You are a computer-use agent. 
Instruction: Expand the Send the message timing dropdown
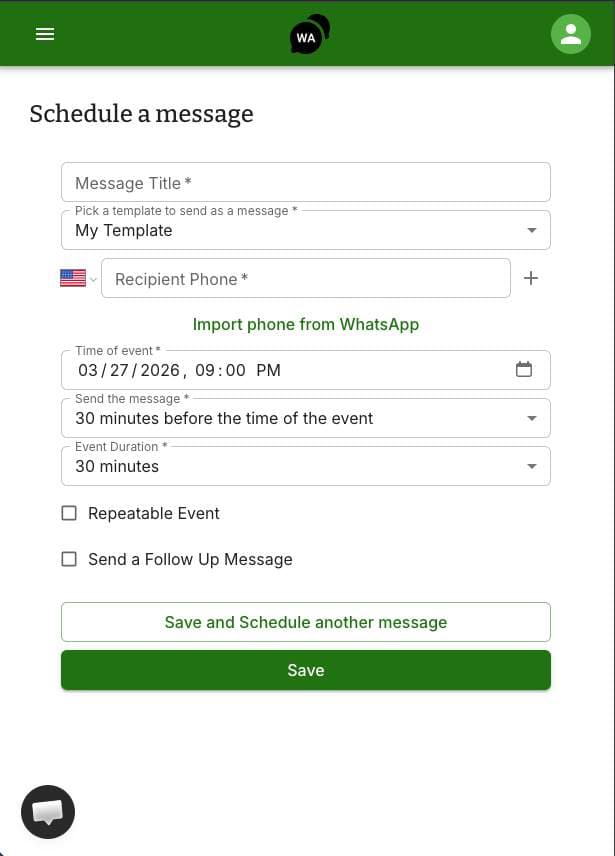coord(531,417)
